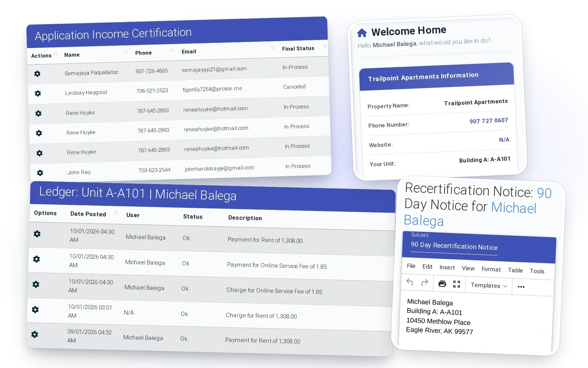This screenshot has width=588, height=368.
Task: Redo edit in notice editor
Action: (425, 283)
